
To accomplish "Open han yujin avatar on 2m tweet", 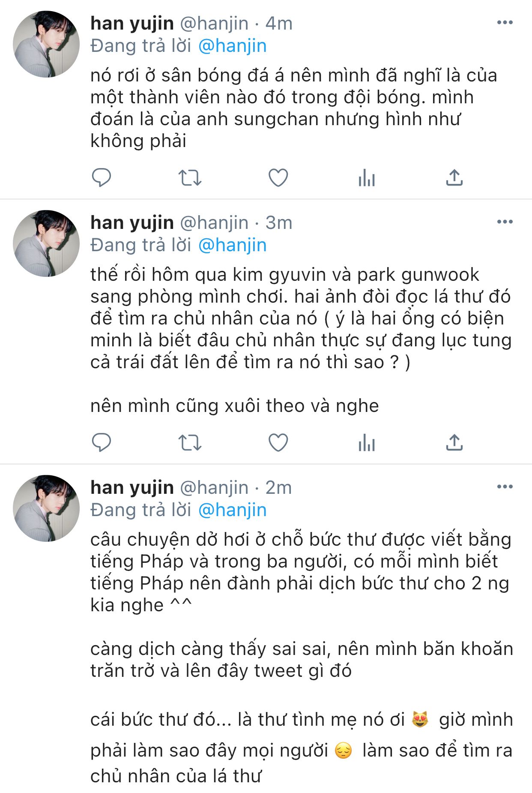I will tap(46, 508).
